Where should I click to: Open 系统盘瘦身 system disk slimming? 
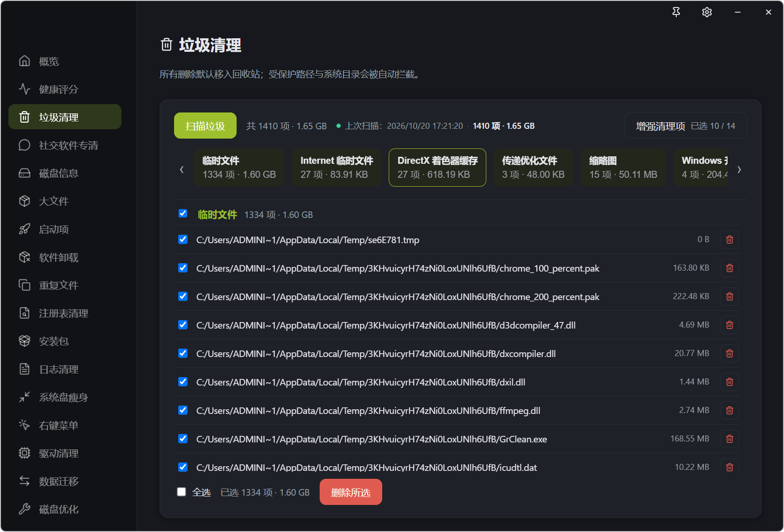pyautogui.click(x=65, y=397)
